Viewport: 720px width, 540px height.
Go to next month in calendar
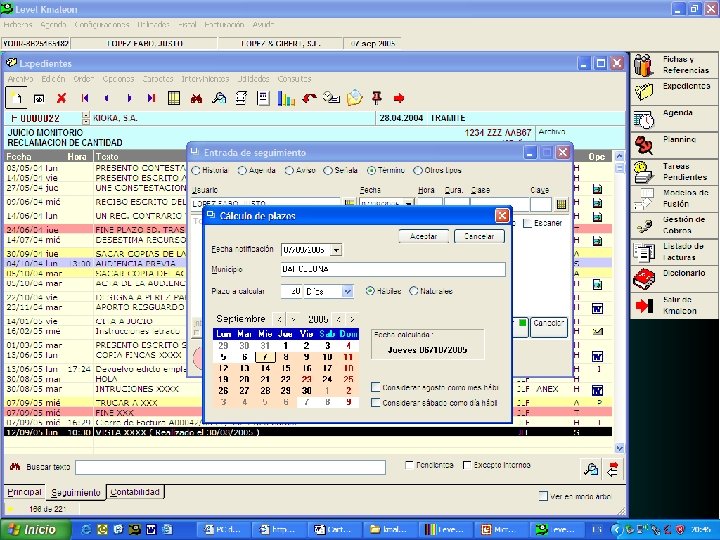pos(293,319)
